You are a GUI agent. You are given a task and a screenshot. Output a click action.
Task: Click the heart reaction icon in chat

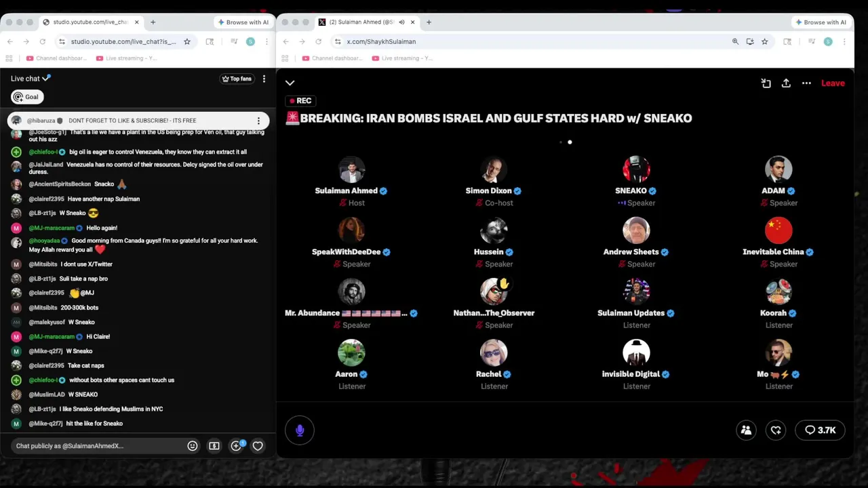click(x=258, y=446)
